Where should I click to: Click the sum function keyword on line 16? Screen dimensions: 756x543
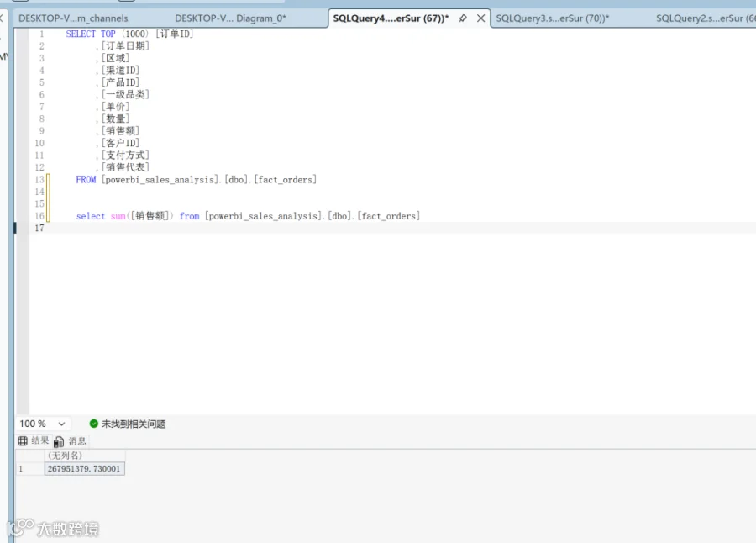118,216
